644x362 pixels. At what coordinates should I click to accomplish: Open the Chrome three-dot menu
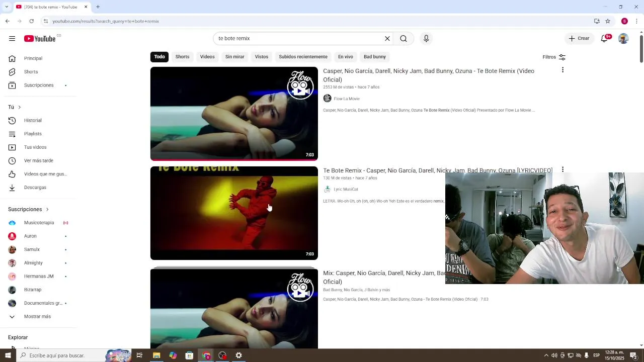tap(636, 21)
